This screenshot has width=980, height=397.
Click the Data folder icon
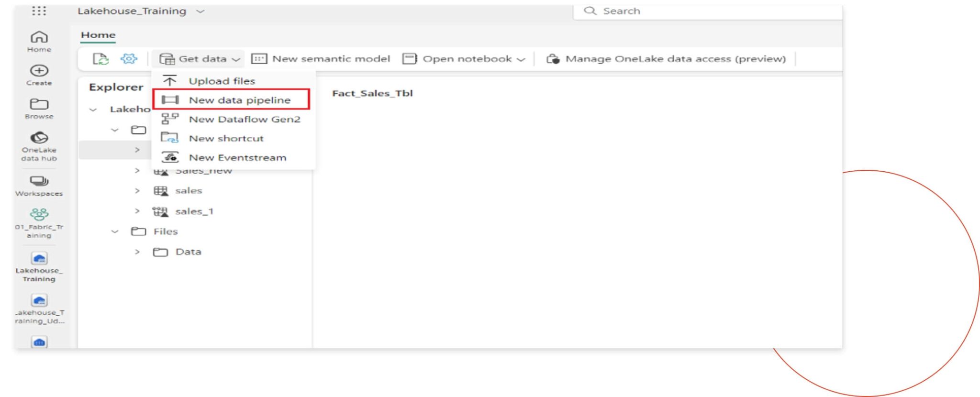[160, 252]
